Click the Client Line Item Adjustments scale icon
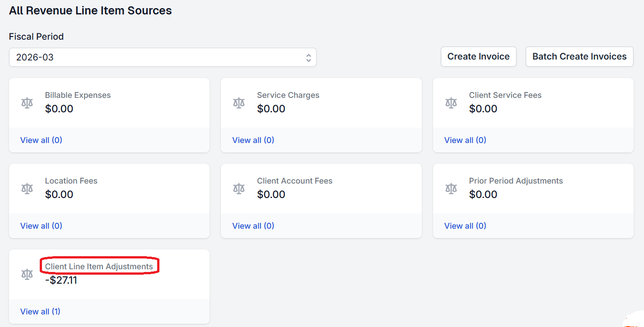 tap(27, 274)
